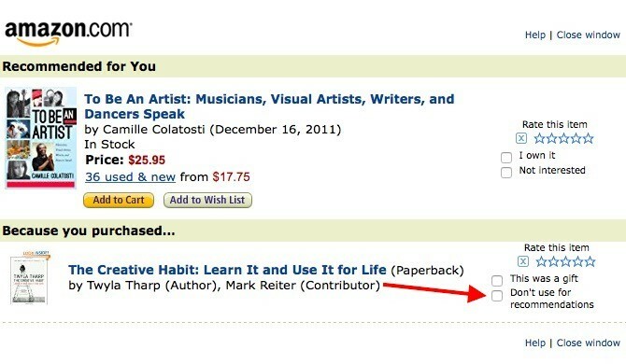Clear rating X icon for The Creative Habit

523,261
